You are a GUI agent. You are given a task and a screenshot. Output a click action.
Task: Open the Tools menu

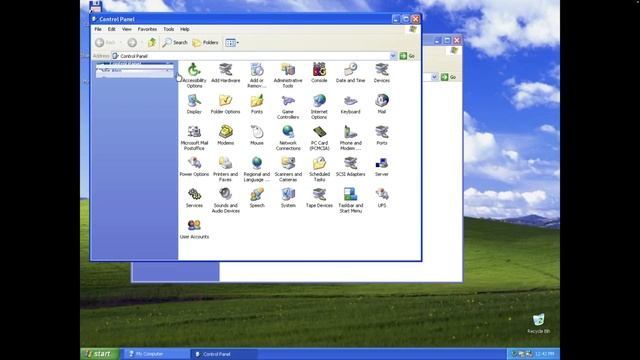point(169,29)
